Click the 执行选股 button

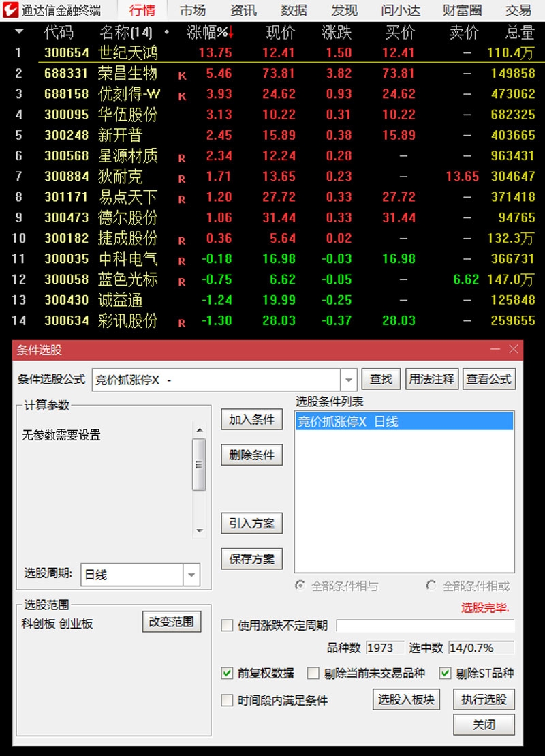click(484, 699)
